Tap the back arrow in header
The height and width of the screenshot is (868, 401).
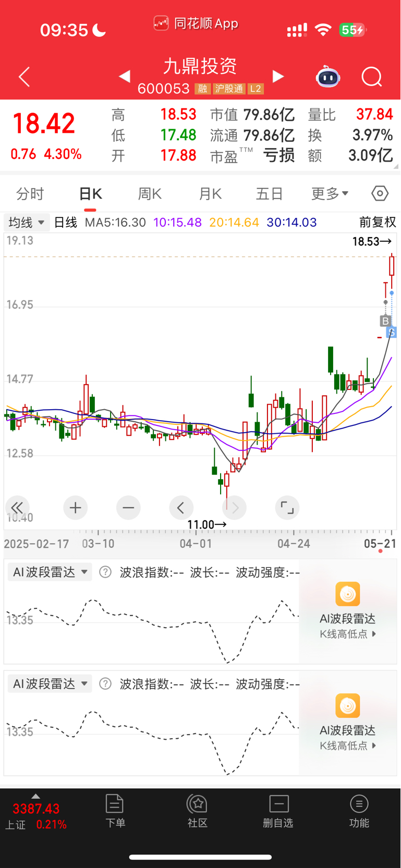point(25,77)
